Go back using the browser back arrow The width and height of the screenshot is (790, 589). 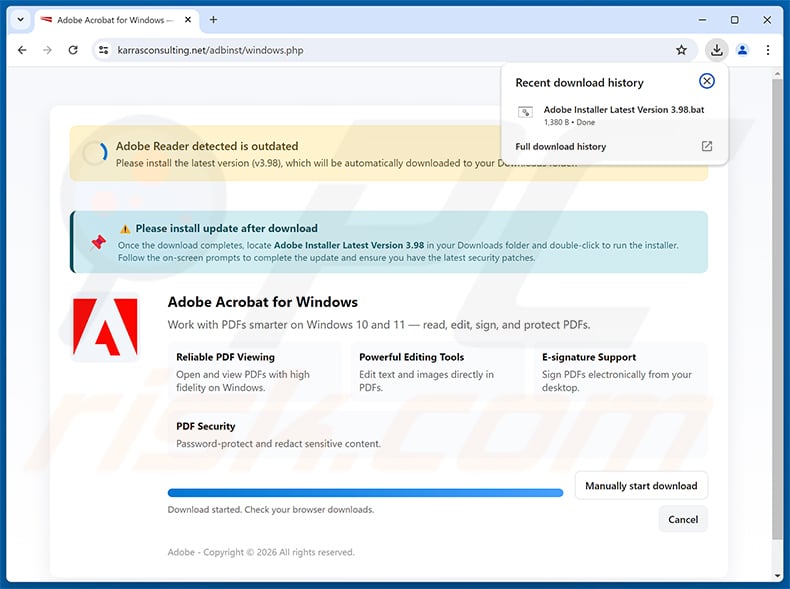pyautogui.click(x=22, y=50)
